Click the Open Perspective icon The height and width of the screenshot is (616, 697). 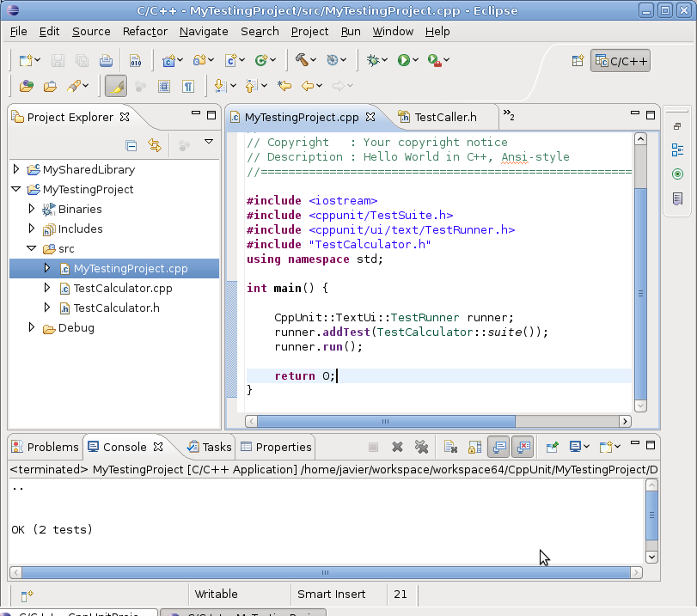point(578,60)
